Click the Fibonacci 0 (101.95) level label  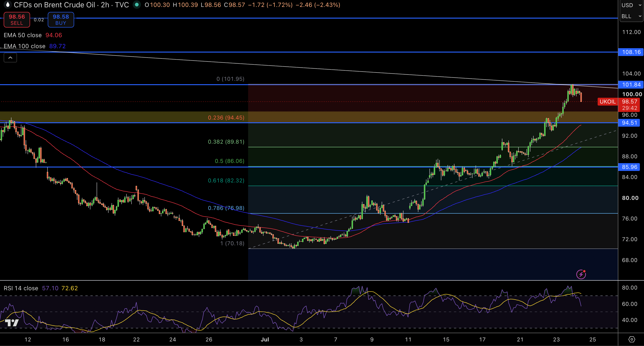pyautogui.click(x=230, y=79)
